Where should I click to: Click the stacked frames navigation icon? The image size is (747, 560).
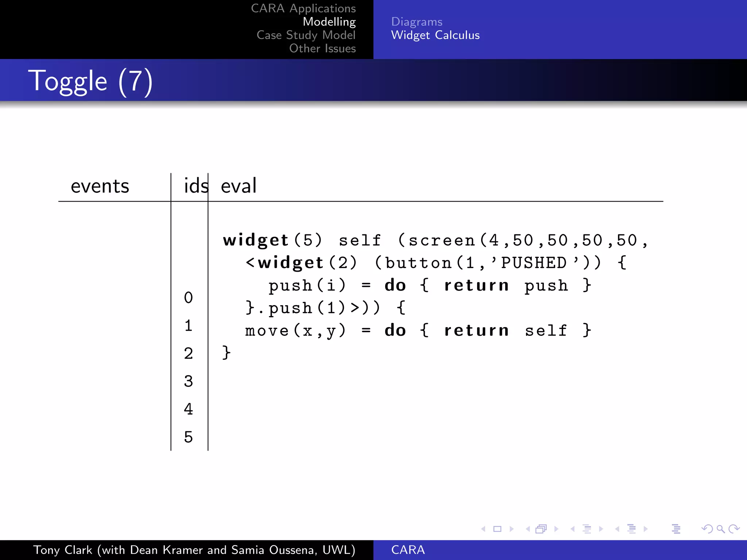tap(541, 529)
